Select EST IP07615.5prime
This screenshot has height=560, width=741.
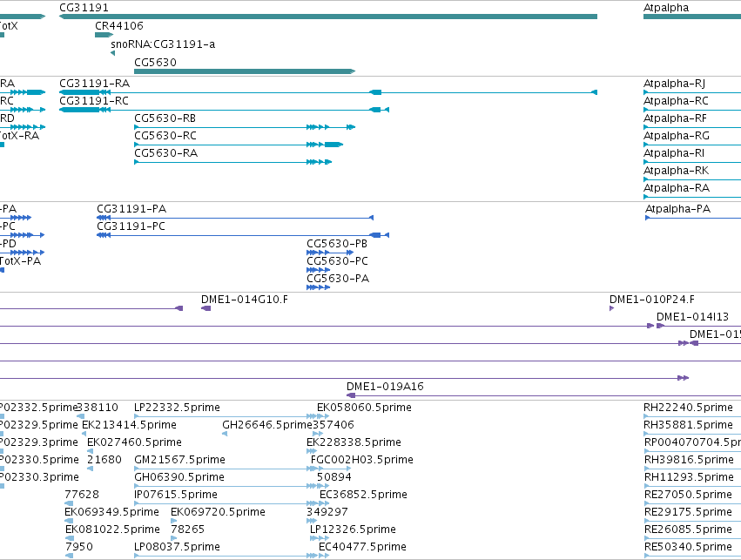click(176, 496)
